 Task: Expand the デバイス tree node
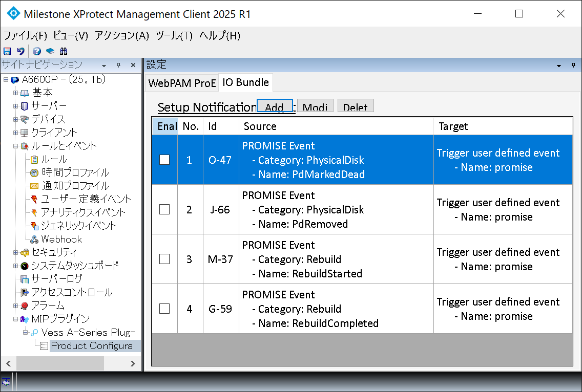15,119
